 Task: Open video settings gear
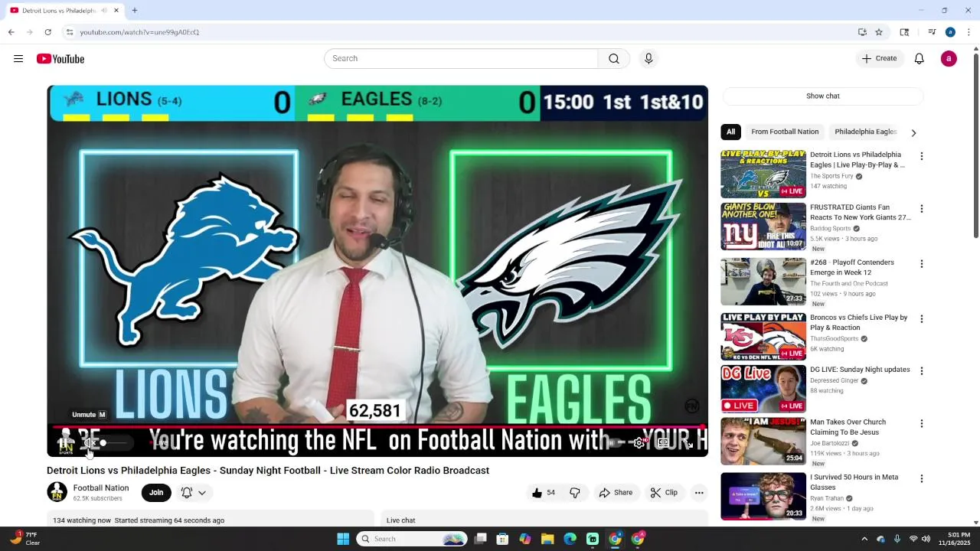click(639, 443)
